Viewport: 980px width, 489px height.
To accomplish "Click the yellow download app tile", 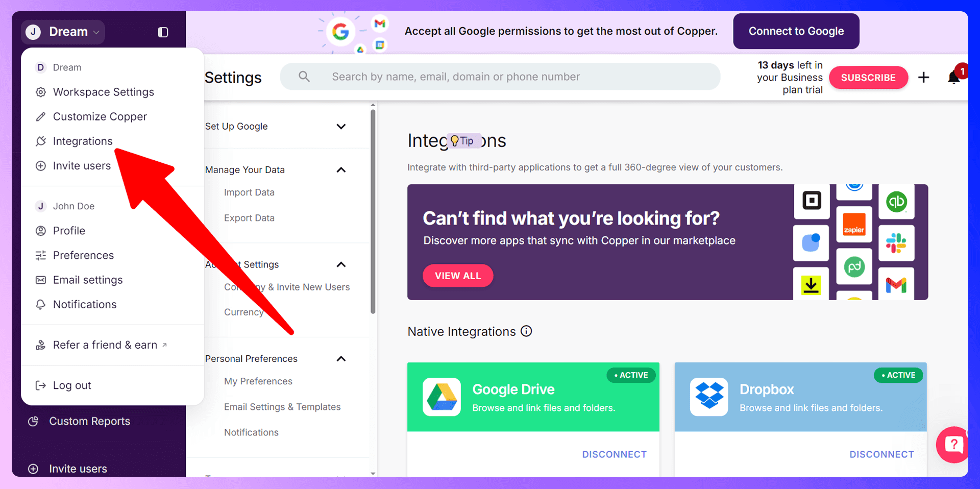I will pyautogui.click(x=811, y=283).
